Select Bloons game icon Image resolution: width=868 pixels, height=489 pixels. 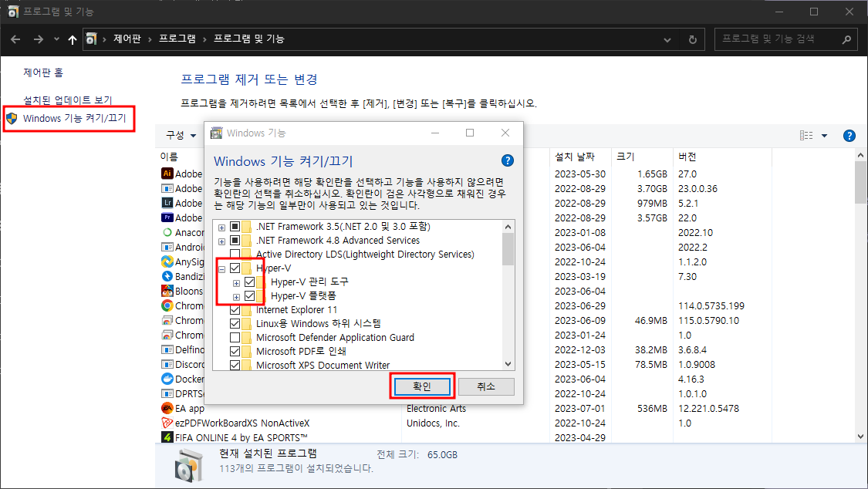(x=167, y=291)
